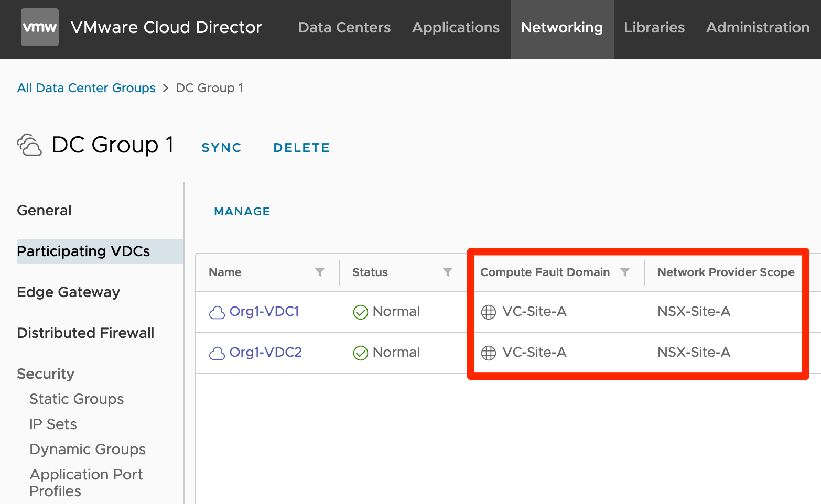
Task: Click the cloud icon beside Org1-VDC2
Action: (x=217, y=353)
